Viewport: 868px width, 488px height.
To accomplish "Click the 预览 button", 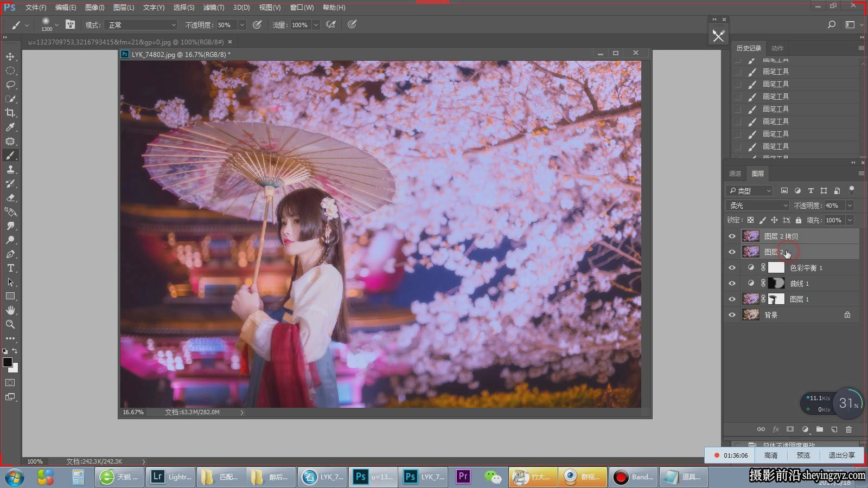I will 803,455.
